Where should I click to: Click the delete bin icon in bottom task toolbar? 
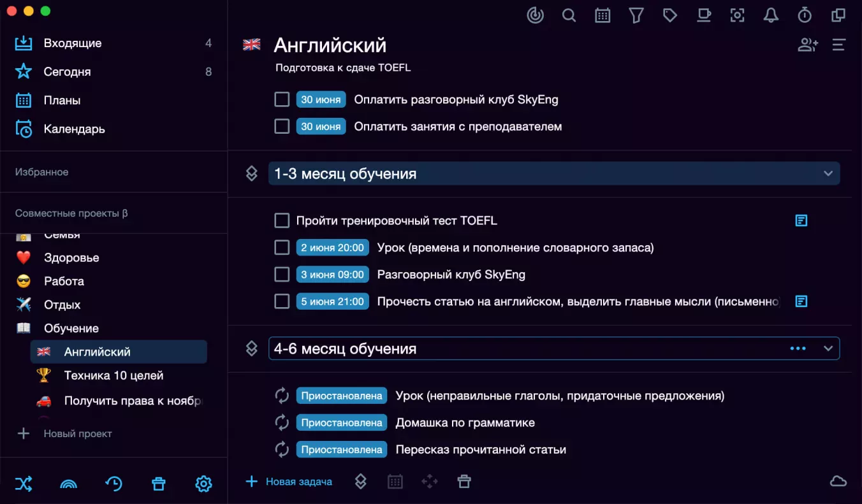(464, 482)
